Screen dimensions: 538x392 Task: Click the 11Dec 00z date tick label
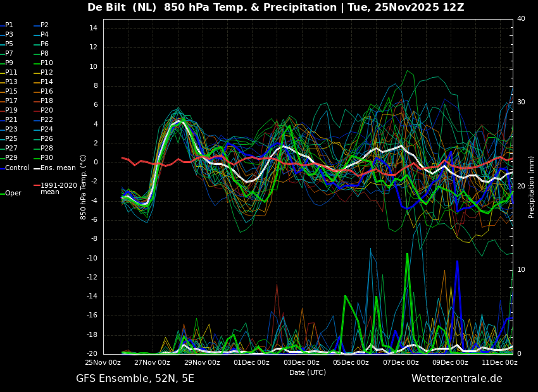click(500, 362)
